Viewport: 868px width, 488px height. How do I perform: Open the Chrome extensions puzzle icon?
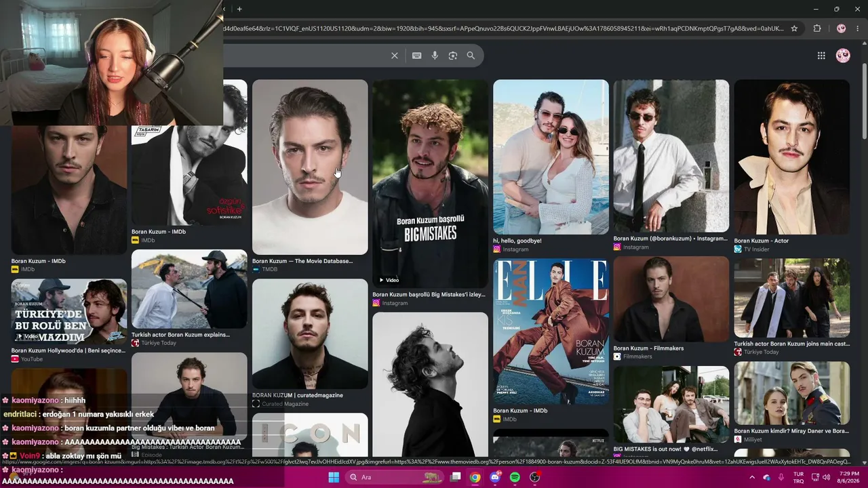pos(817,28)
